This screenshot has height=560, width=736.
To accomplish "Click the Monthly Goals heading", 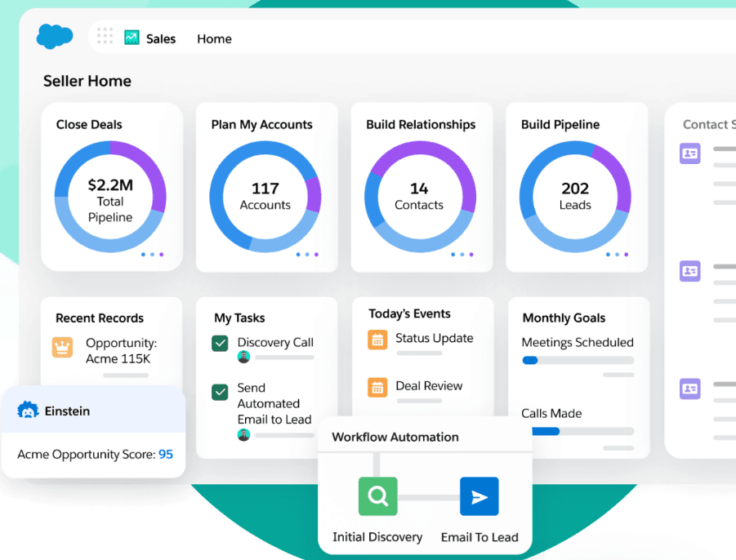I will [x=564, y=318].
